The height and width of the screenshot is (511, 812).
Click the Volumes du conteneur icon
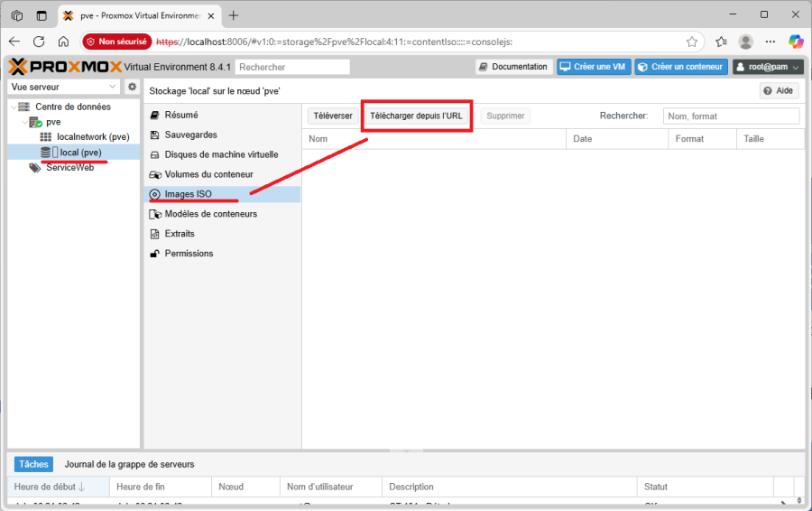click(x=155, y=174)
